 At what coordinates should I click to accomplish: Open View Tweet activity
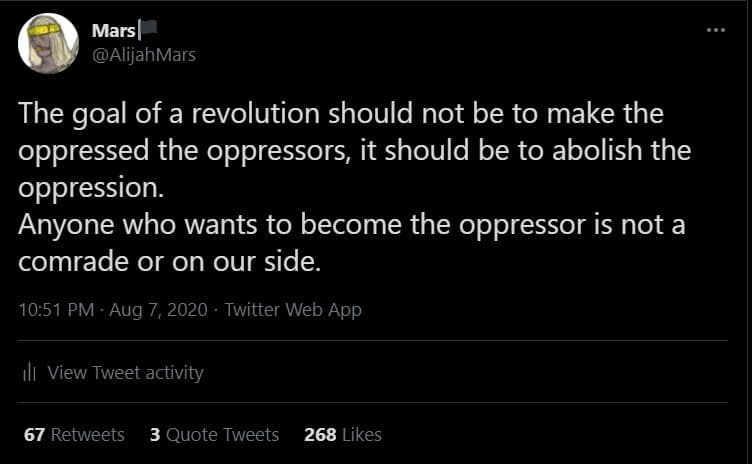[x=125, y=373]
